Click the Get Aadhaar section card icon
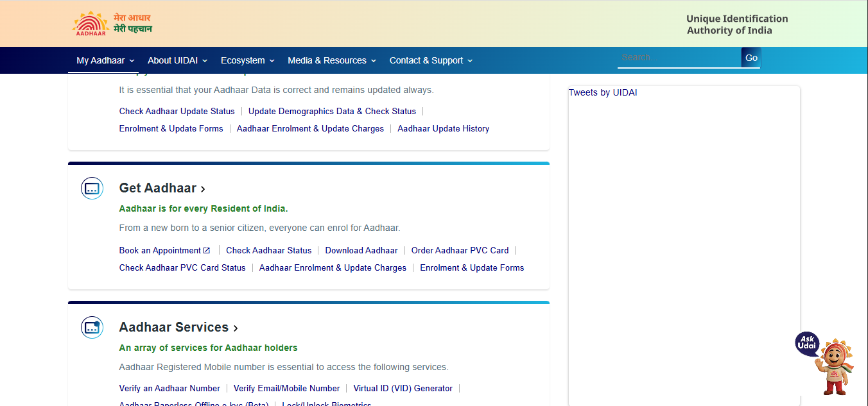This screenshot has width=868, height=406. tap(92, 189)
